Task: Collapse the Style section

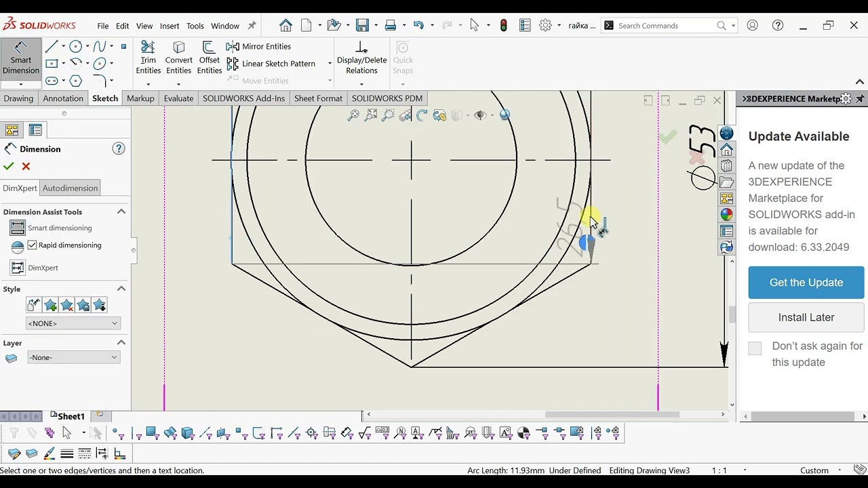Action: (x=121, y=289)
